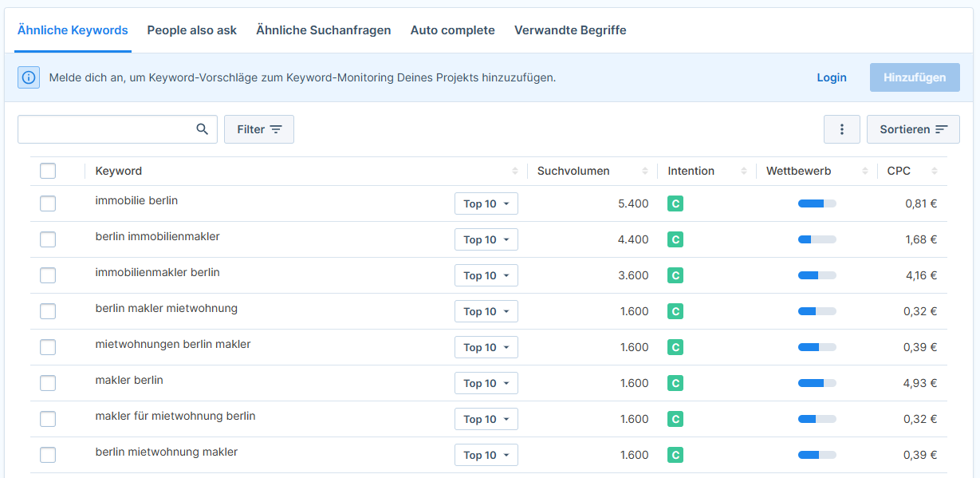
Task: Check the box for berlin mietwohnung makler
Action: pos(48,455)
